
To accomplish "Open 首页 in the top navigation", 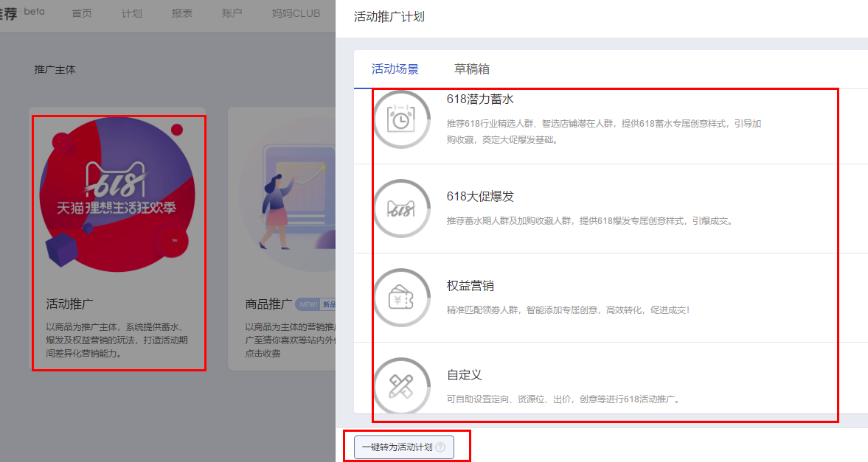I will [x=82, y=13].
